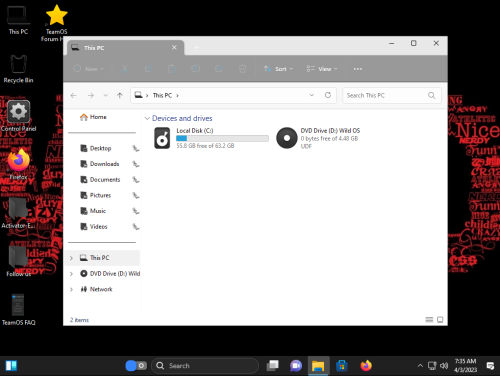500x376 pixels.
Task: Click This PC in the address breadcrumb
Action: coord(162,96)
